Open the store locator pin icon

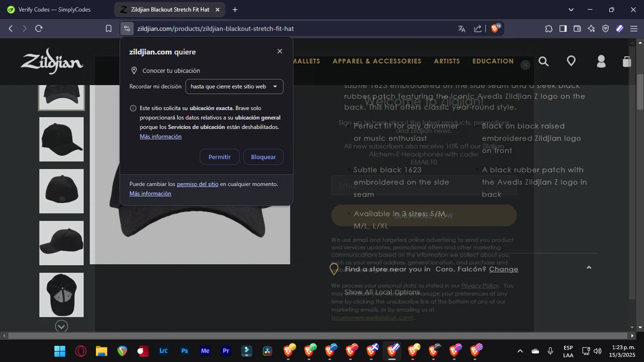[x=571, y=61]
